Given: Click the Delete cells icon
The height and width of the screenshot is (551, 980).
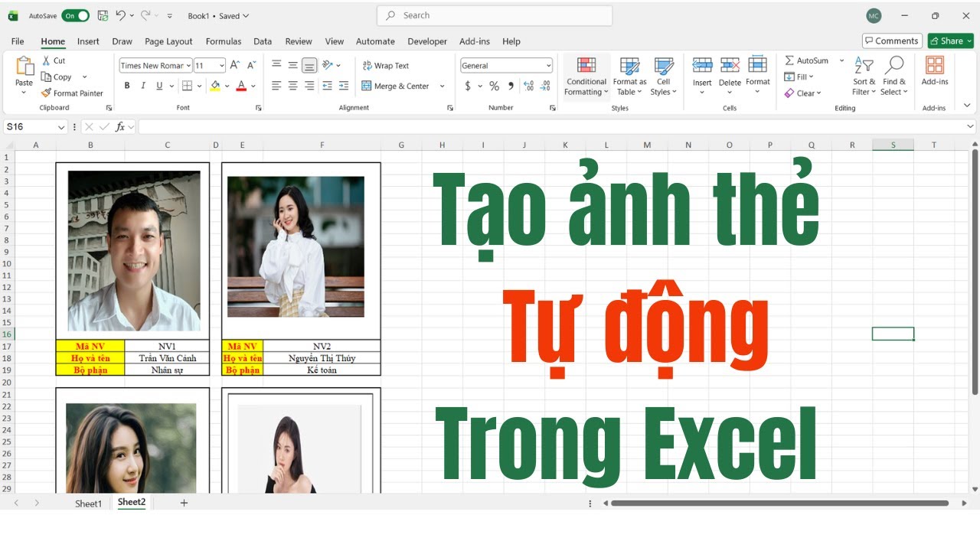Looking at the screenshot, I should [x=730, y=66].
